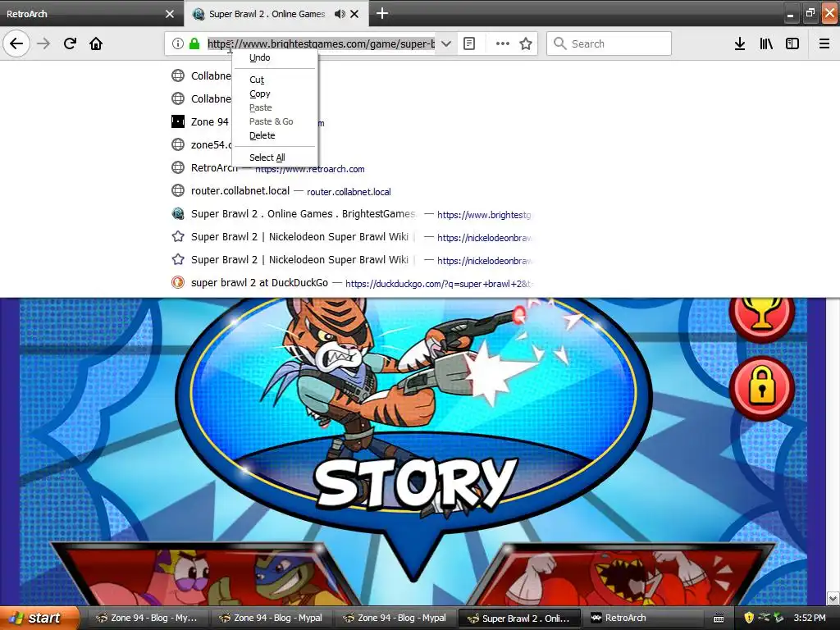Viewport: 840px width, 630px height.
Task: Open the hamburger application menu
Action: coord(824,43)
